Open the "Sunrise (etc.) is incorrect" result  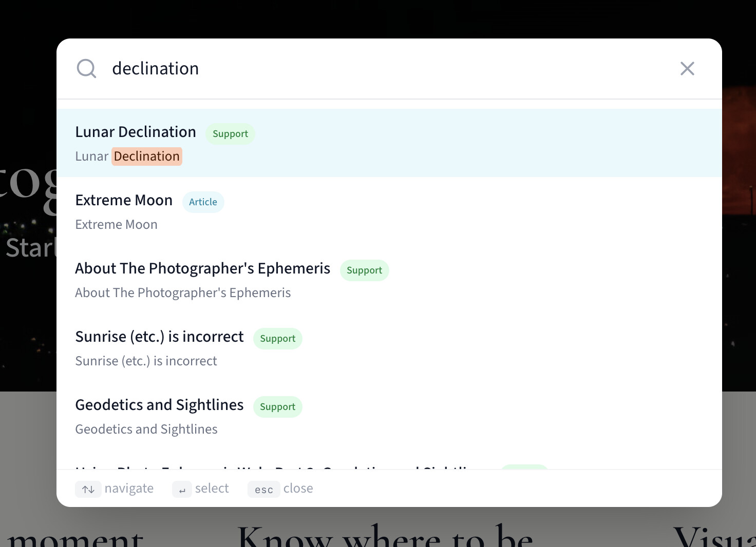159,337
